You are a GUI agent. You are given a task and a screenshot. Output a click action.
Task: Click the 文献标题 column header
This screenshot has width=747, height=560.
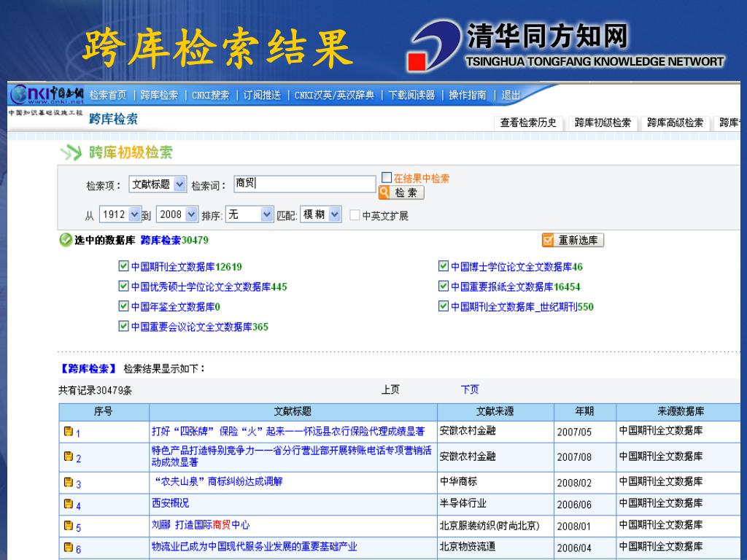(x=293, y=411)
